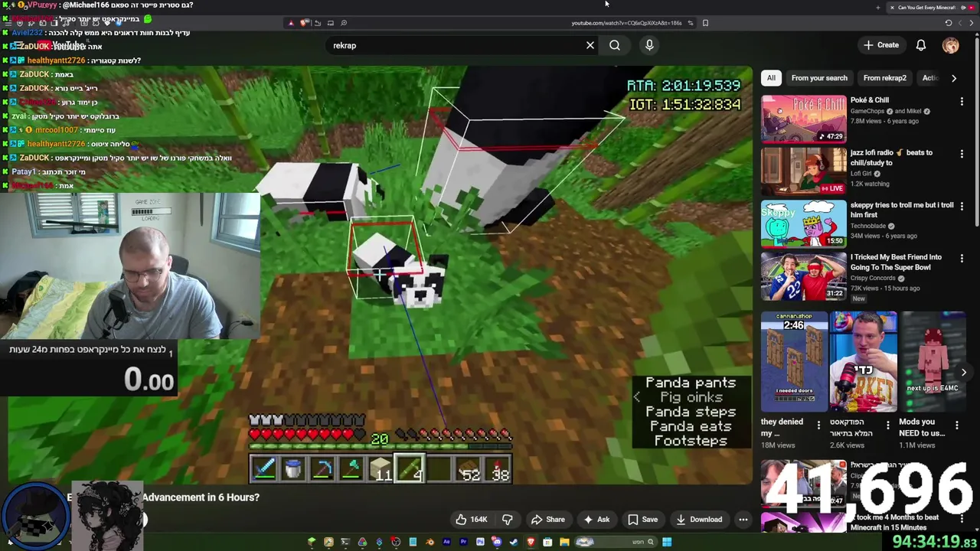Open File Explorer from the taskbar

click(x=564, y=542)
